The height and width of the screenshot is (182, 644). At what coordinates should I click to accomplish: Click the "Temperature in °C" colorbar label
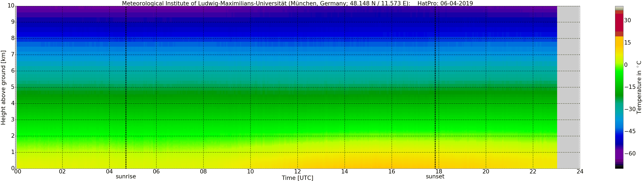(x=639, y=87)
